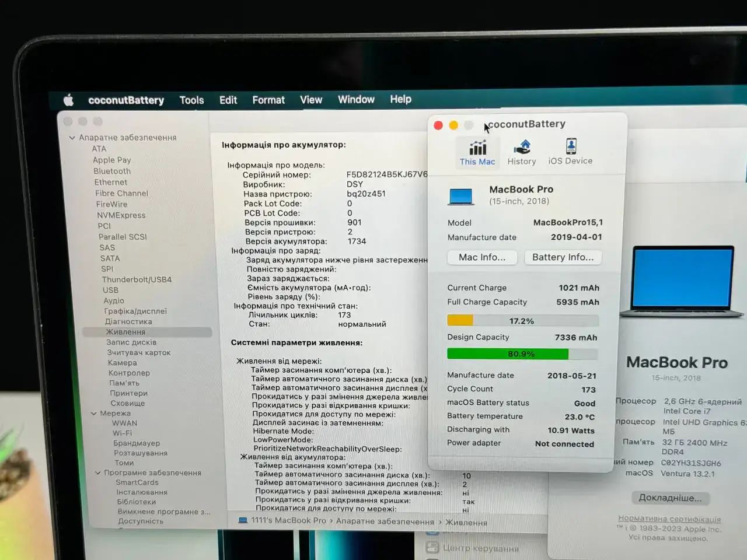Open the View menu
The image size is (747, 560).
[311, 100]
